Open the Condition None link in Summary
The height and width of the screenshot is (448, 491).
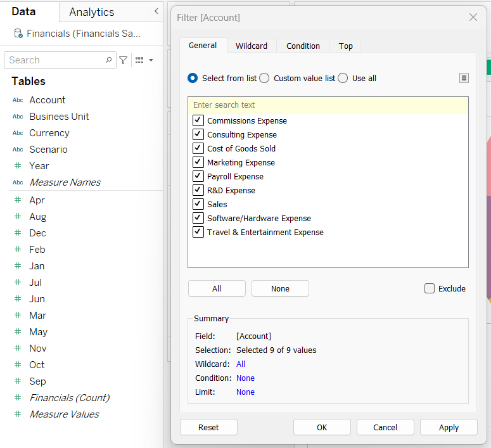245,378
